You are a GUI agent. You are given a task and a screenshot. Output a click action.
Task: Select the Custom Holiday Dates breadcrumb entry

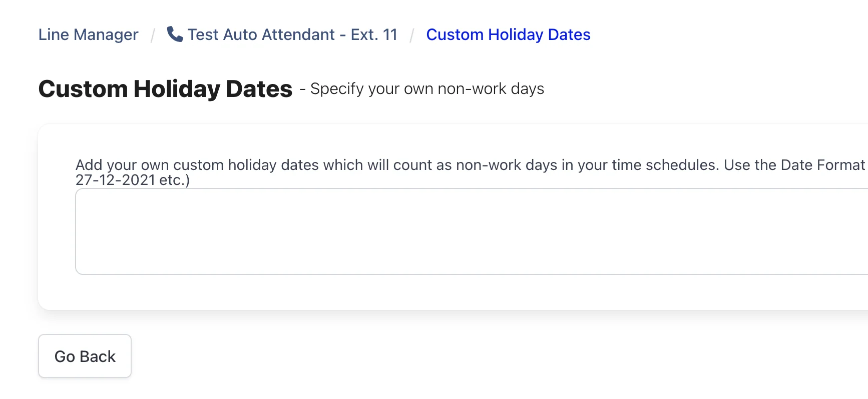[508, 34]
